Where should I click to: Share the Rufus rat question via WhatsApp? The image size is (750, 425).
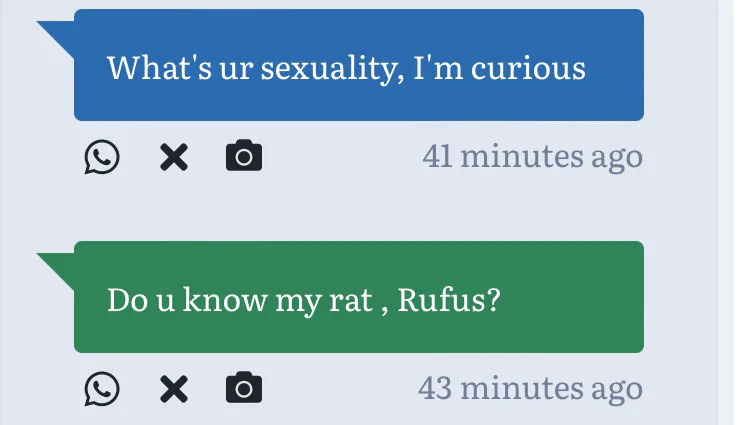tap(102, 388)
